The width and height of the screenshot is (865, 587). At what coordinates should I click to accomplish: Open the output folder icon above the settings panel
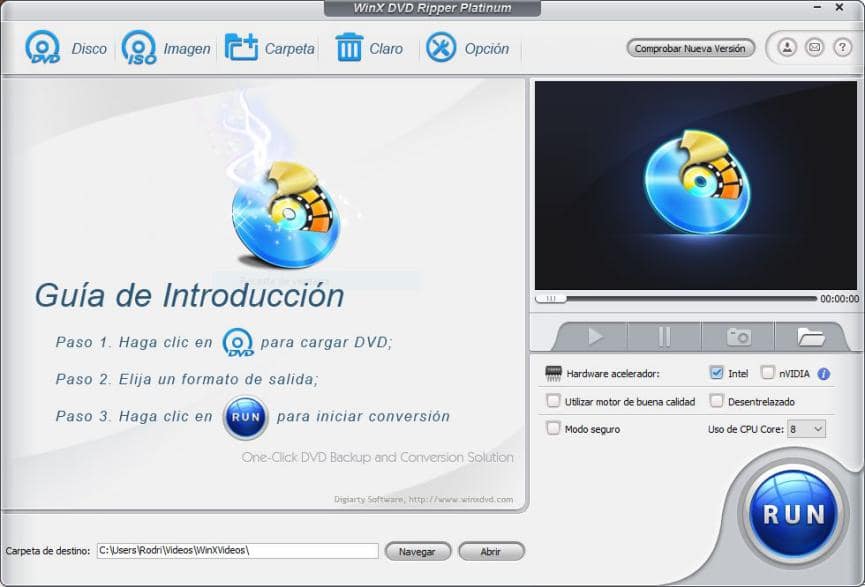coord(812,335)
